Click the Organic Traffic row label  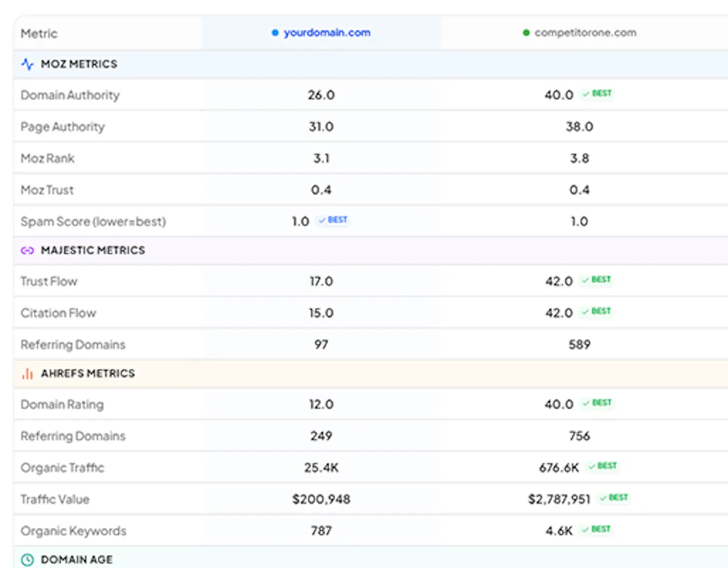pos(62,468)
